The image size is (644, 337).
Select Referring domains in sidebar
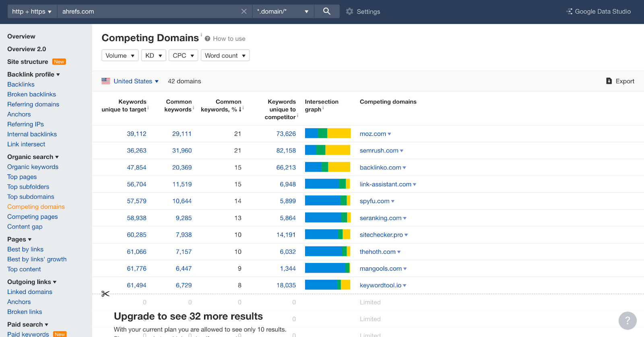pyautogui.click(x=33, y=104)
